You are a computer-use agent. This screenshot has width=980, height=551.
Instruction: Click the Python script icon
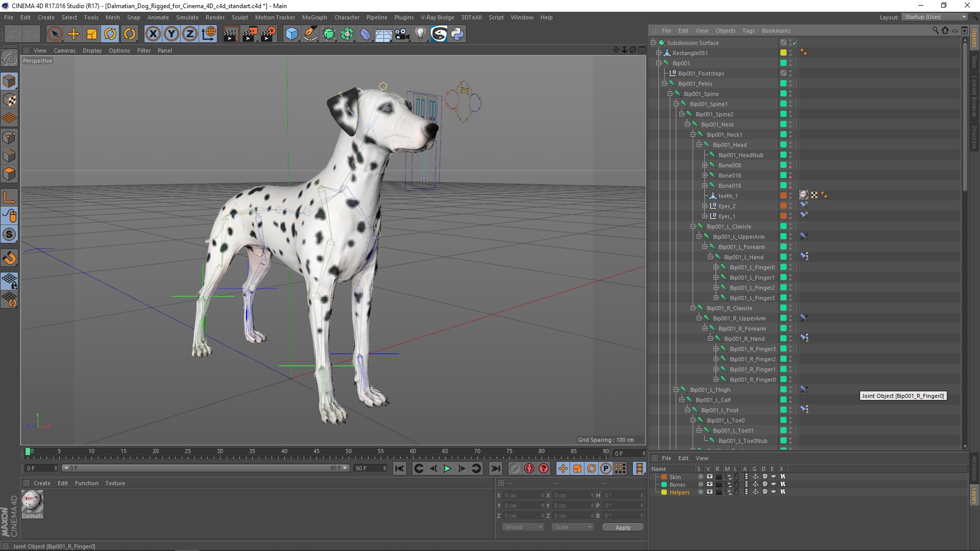457,34
